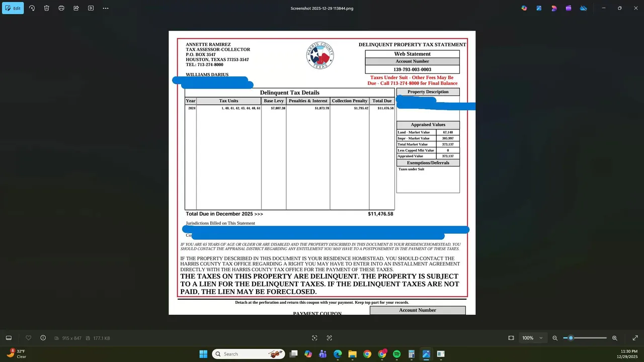Enter full screen with the expand arrows icon
The width and height of the screenshot is (644, 362).
coord(635,338)
